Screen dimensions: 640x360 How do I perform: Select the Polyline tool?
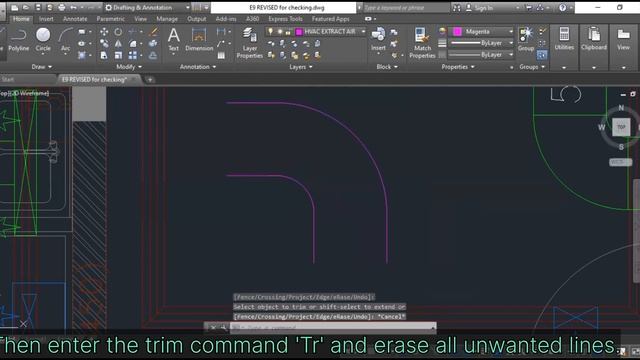point(18,39)
